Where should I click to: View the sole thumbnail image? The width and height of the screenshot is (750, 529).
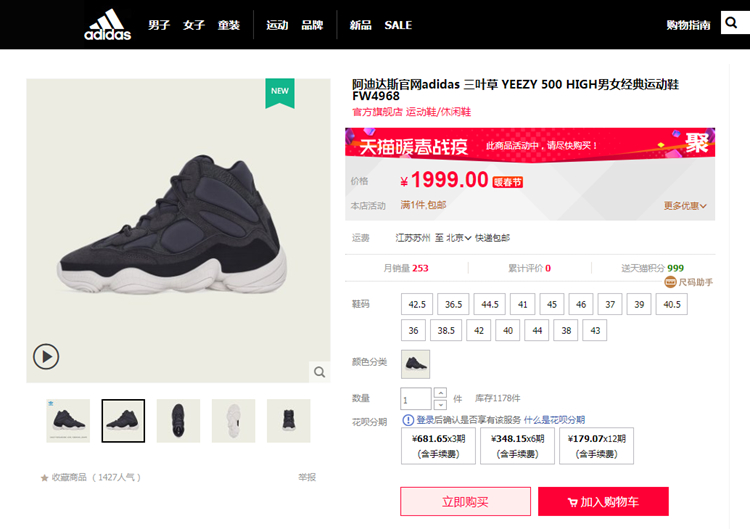pyautogui.click(x=233, y=420)
